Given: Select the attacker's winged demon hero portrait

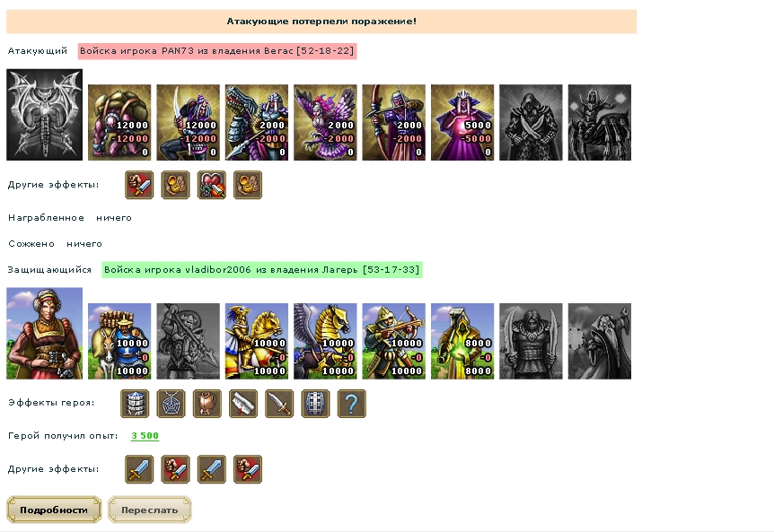Looking at the screenshot, I should click(44, 115).
